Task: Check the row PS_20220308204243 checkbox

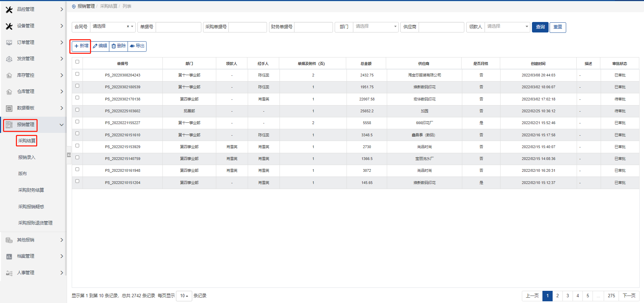Action: tap(77, 74)
